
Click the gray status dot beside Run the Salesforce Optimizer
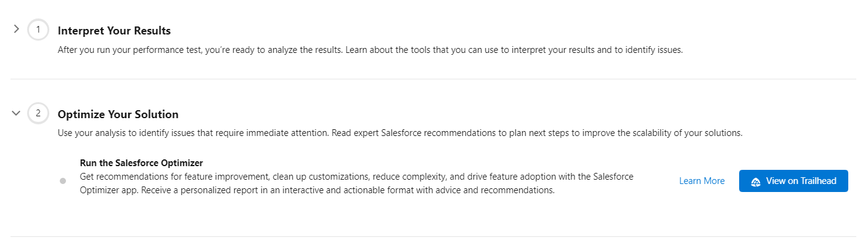point(63,181)
